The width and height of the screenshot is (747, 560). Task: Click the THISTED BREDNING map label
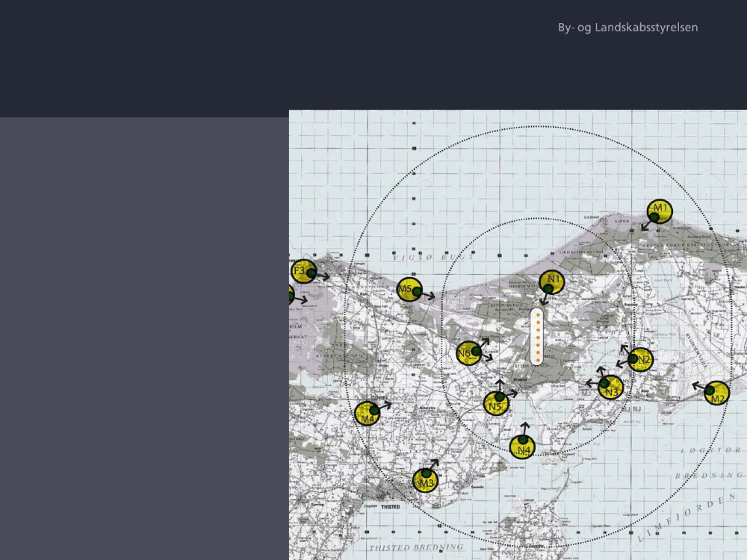point(416,547)
